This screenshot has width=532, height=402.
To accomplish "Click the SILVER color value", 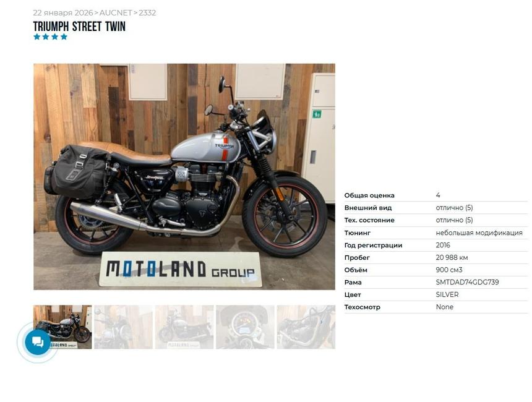I will [x=447, y=294].
